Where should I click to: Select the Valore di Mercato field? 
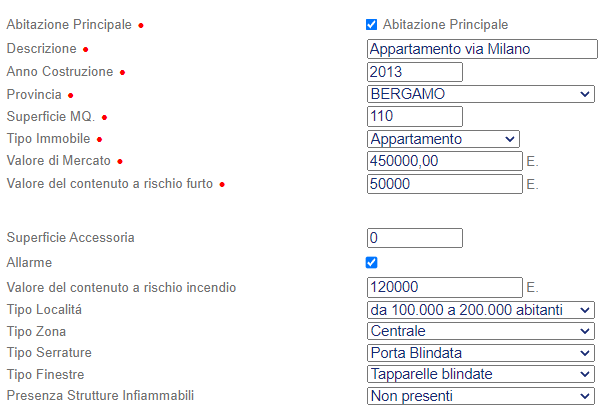pos(445,161)
